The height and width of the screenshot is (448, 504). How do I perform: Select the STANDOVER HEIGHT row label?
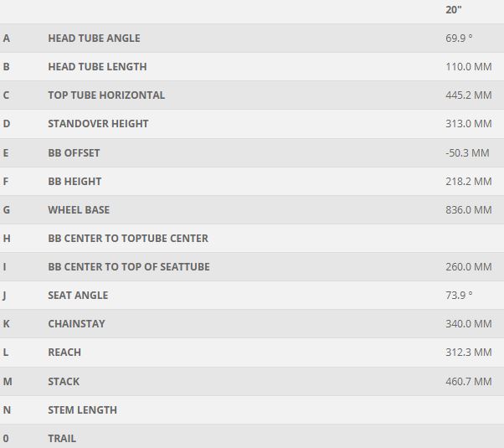pyautogui.click(x=98, y=124)
